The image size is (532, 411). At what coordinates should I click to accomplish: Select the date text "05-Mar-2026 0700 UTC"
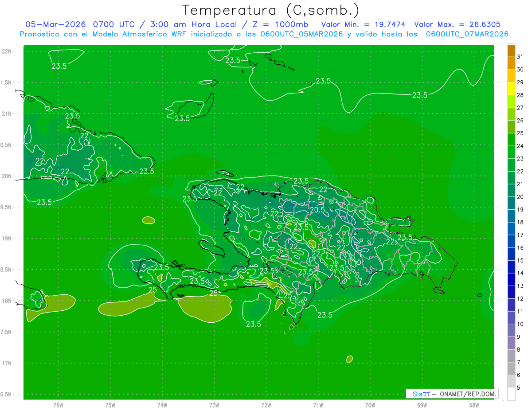(x=81, y=24)
